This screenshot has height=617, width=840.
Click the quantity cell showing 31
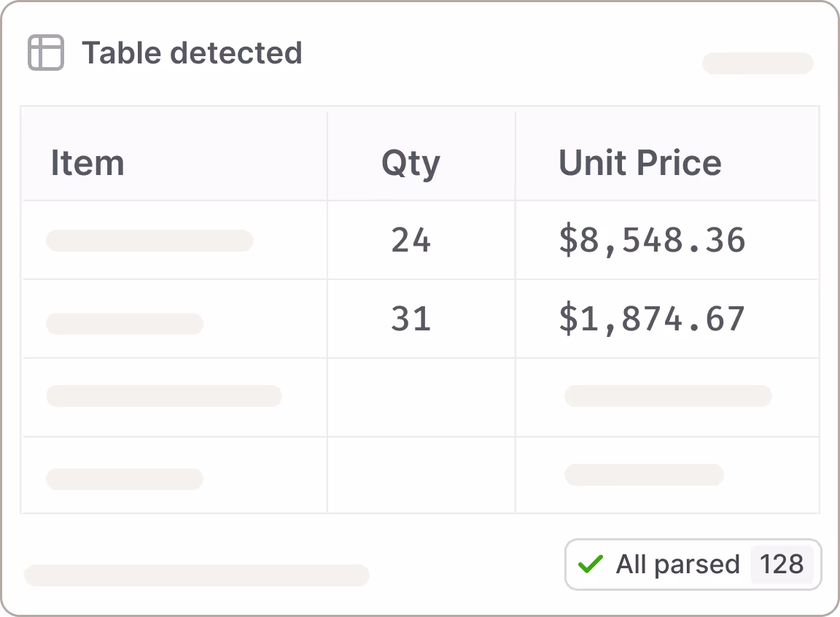pos(411,319)
